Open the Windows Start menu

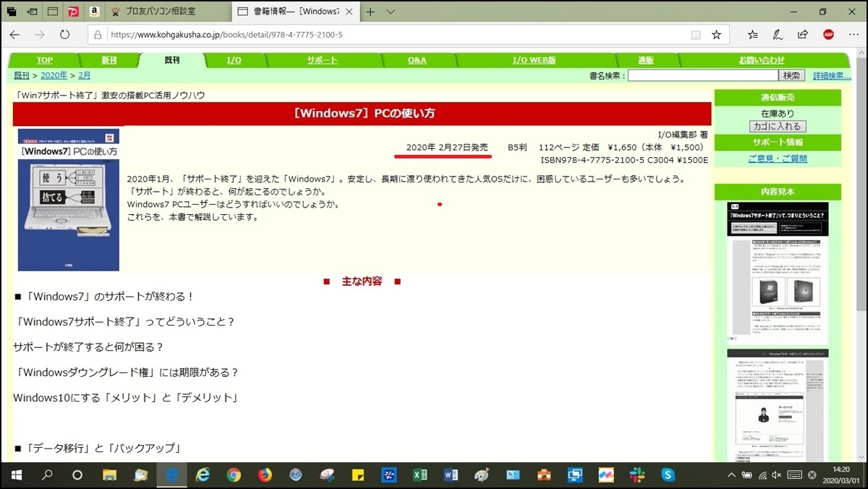(x=16, y=475)
